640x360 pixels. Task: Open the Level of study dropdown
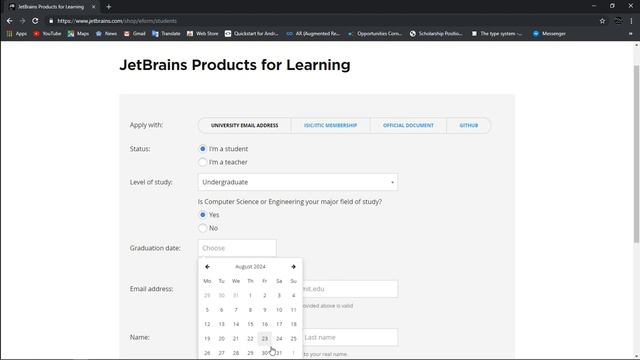[x=298, y=182]
